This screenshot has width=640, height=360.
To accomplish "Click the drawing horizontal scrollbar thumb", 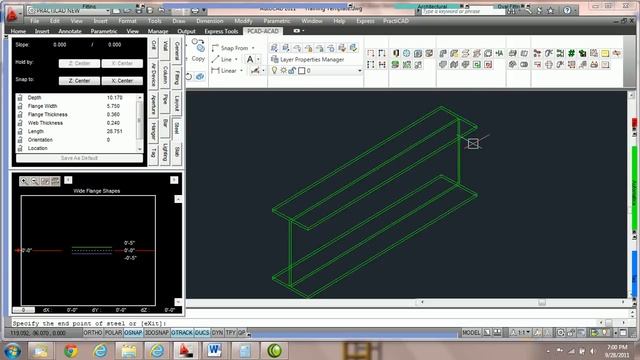I will click(x=542, y=302).
